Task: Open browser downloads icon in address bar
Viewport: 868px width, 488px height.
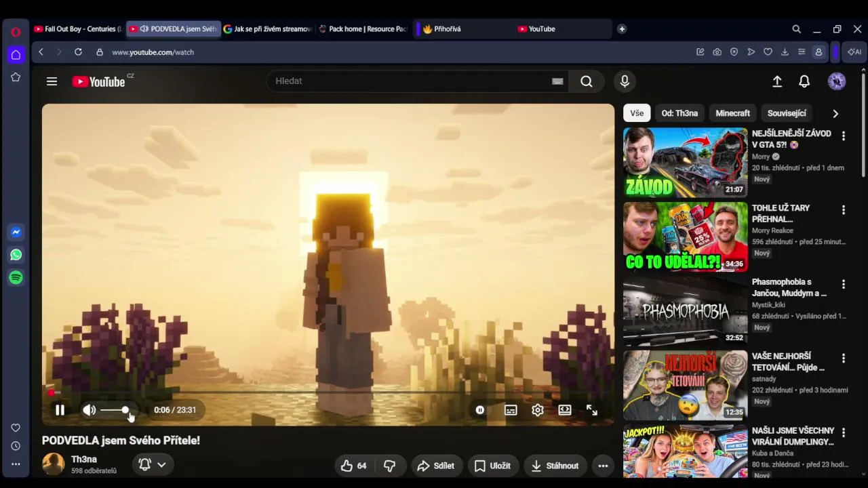Action: tap(785, 52)
